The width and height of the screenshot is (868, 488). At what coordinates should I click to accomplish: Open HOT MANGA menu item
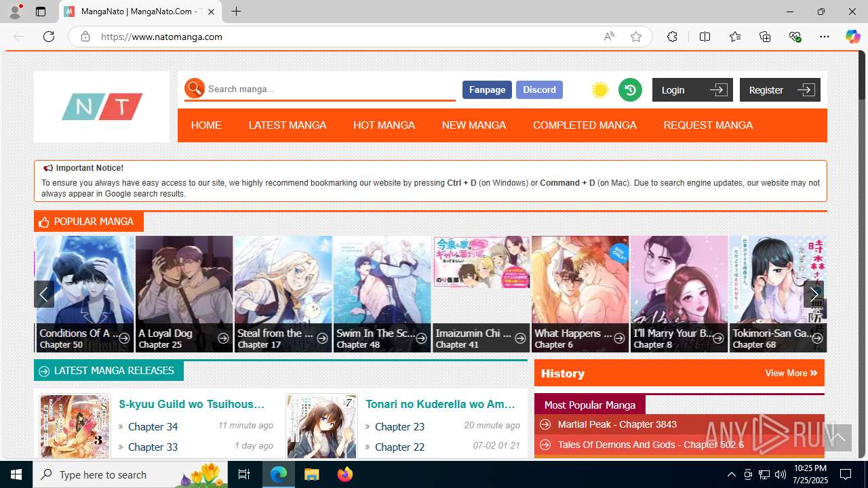[384, 125]
